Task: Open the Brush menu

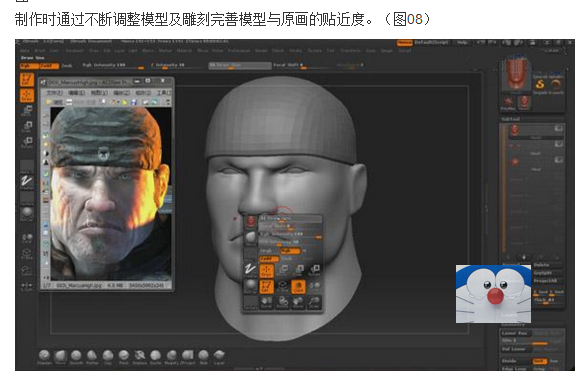Action: tap(40, 51)
